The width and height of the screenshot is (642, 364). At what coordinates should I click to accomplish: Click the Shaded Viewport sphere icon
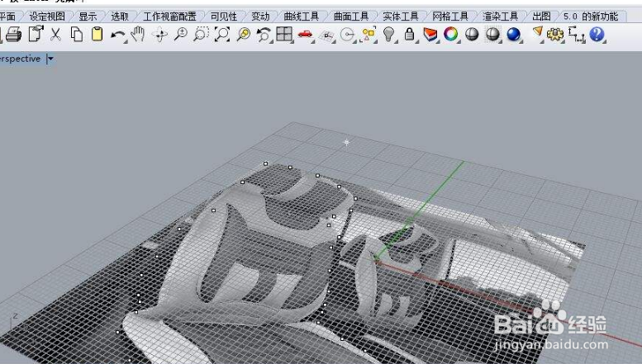pyautogui.click(x=472, y=35)
